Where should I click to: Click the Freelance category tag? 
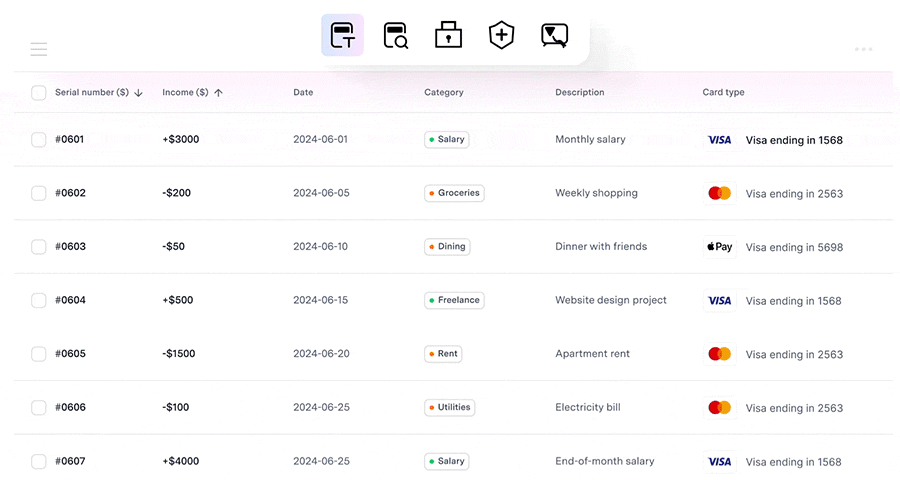click(454, 300)
